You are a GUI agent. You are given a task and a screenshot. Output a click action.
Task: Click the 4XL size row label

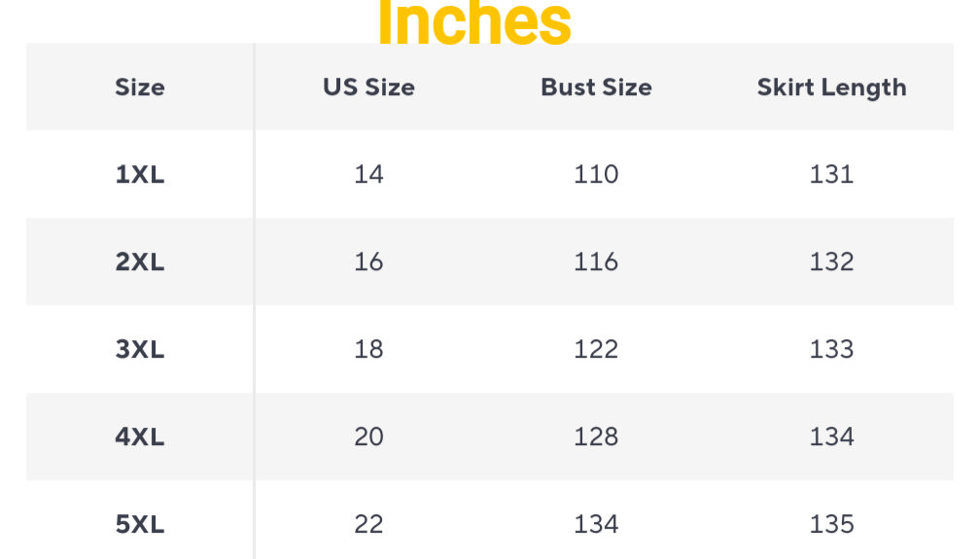tap(140, 437)
